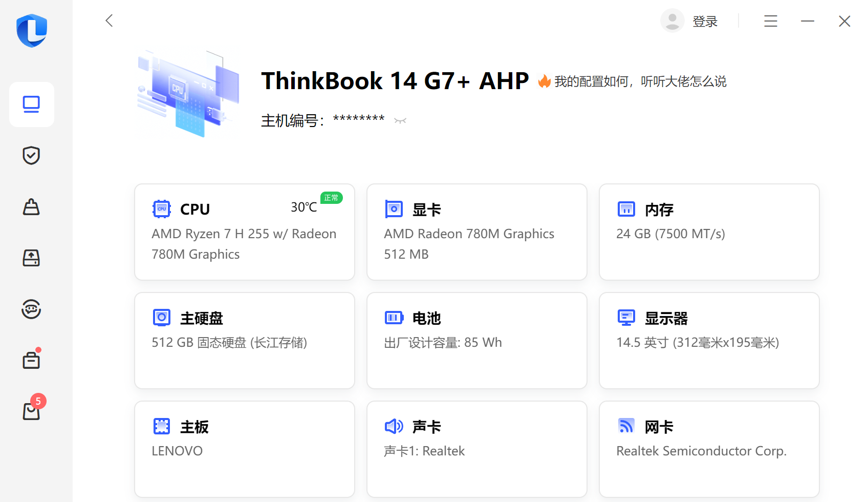Viewport: 868px width, 502px height.
Task: Open the security shield sidebar section
Action: pos(32,155)
